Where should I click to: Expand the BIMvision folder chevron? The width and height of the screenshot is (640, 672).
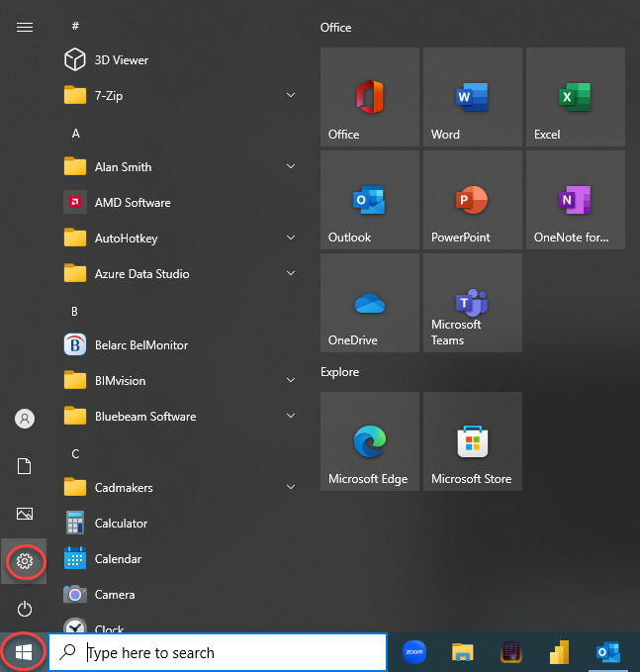pos(291,380)
